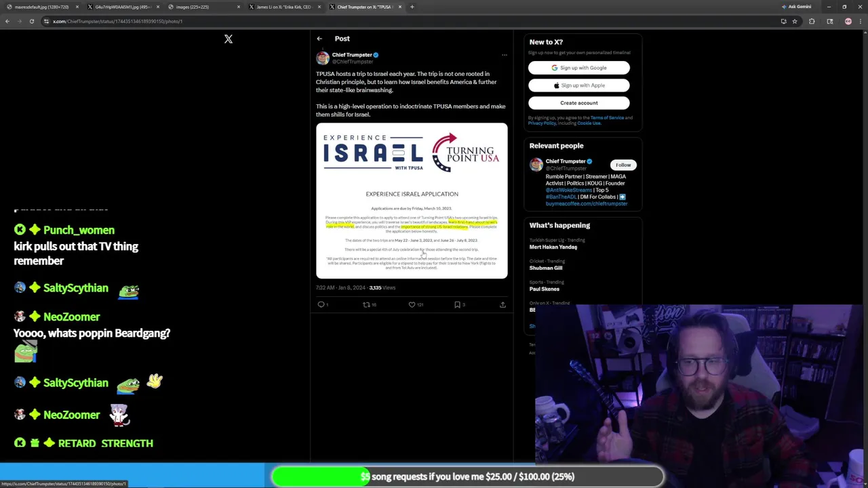This screenshot has height=488, width=868.
Task: Open the Terms of Service link
Action: pyautogui.click(x=607, y=118)
